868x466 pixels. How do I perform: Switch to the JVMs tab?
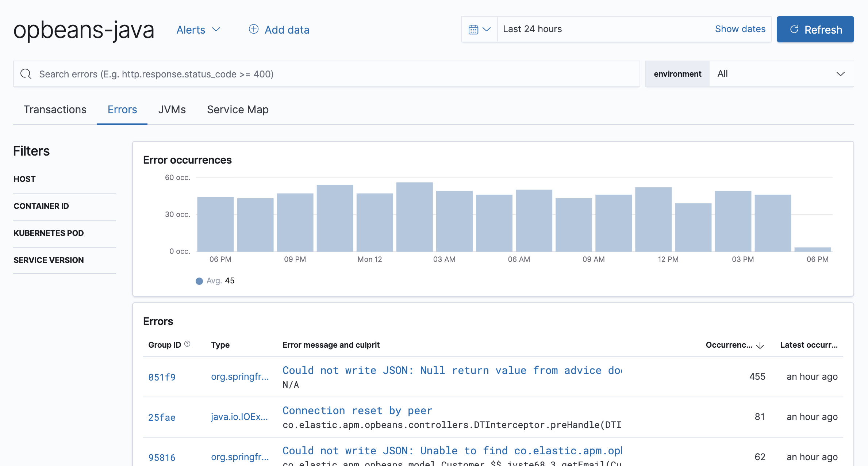pos(172,110)
